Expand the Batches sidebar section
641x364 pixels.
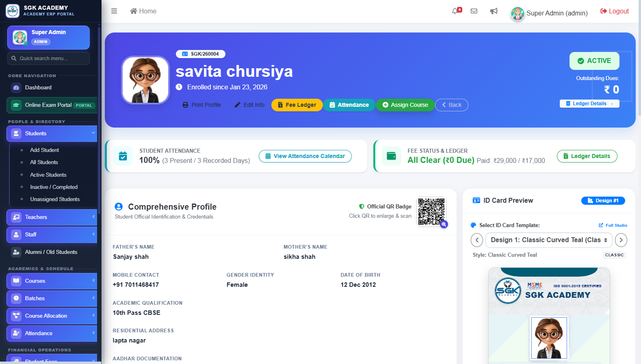tap(52, 298)
